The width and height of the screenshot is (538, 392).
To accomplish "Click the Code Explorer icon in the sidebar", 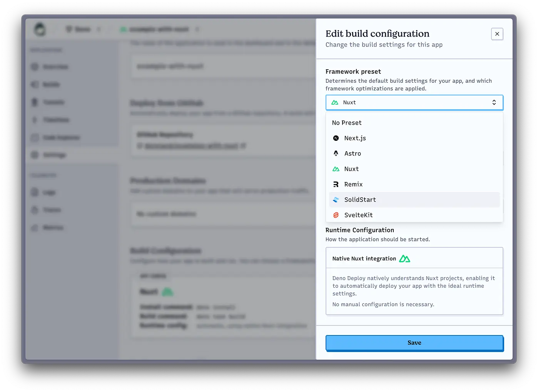I will click(x=35, y=137).
